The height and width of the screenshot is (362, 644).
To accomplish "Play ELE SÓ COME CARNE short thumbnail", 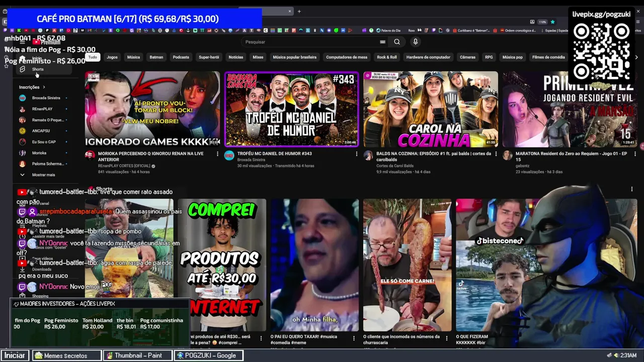I will [x=408, y=265].
